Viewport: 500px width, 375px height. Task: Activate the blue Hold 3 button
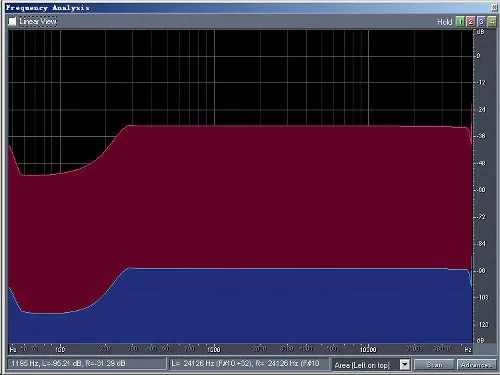[x=481, y=22]
